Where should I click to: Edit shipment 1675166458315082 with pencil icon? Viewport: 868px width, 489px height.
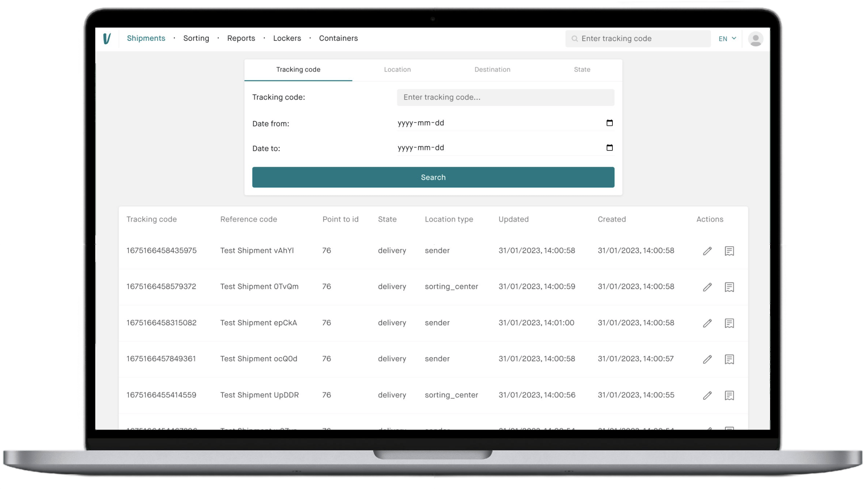(x=707, y=323)
